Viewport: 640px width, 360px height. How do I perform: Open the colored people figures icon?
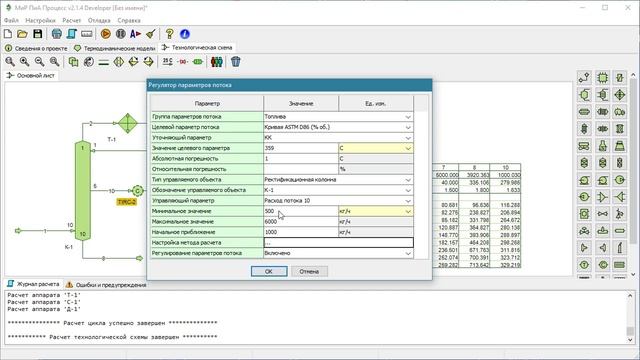click(x=217, y=62)
